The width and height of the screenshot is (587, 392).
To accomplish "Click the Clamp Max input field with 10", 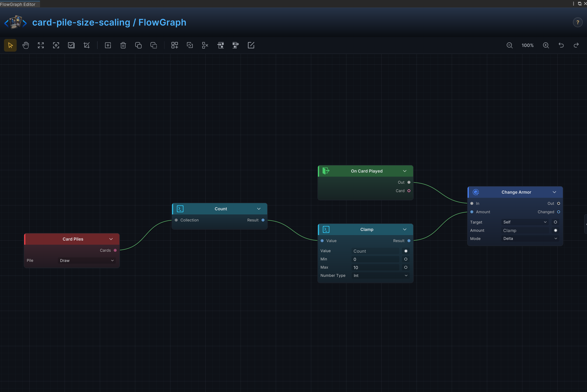I will (375, 267).
